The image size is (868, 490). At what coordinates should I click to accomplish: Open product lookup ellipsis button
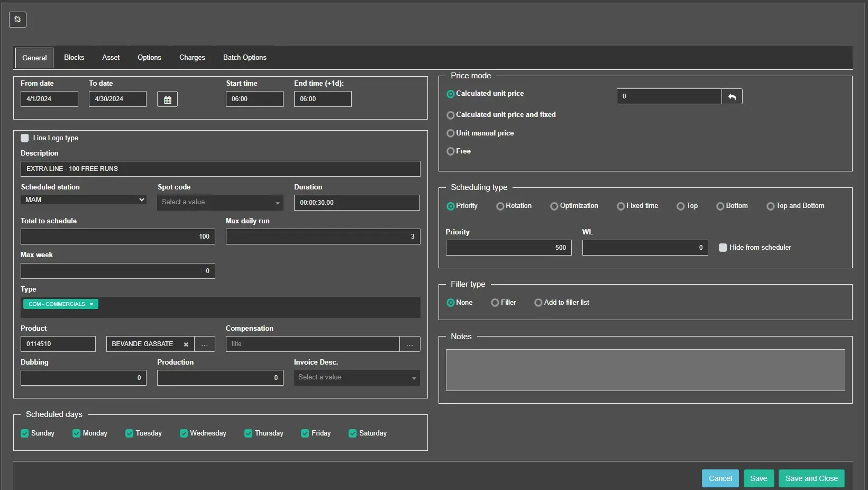pyautogui.click(x=205, y=344)
